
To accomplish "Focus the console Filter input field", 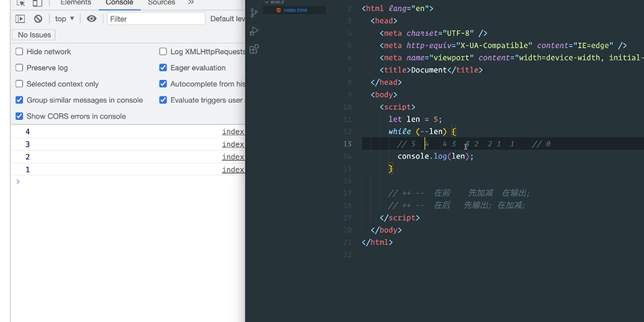I will tap(156, 19).
